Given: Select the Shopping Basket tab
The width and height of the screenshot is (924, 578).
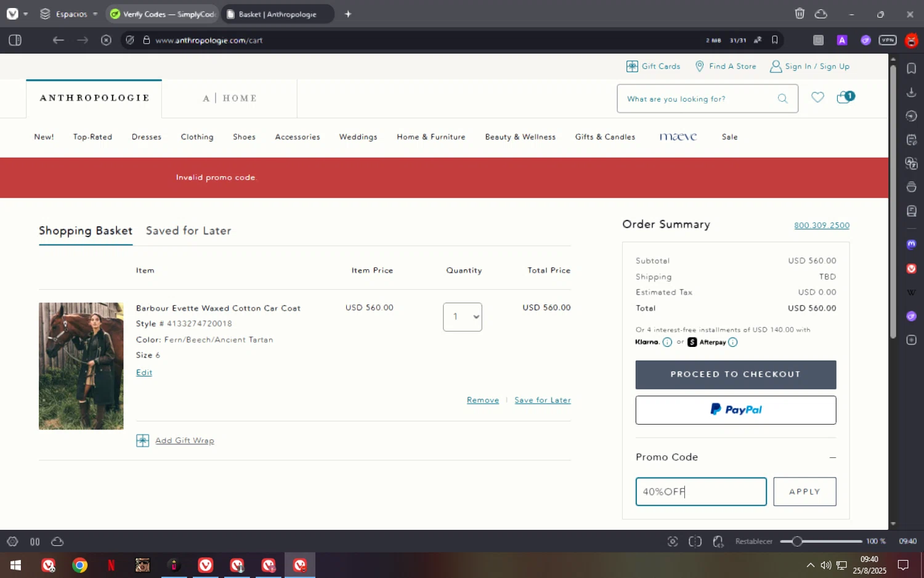Looking at the screenshot, I should 86,230.
